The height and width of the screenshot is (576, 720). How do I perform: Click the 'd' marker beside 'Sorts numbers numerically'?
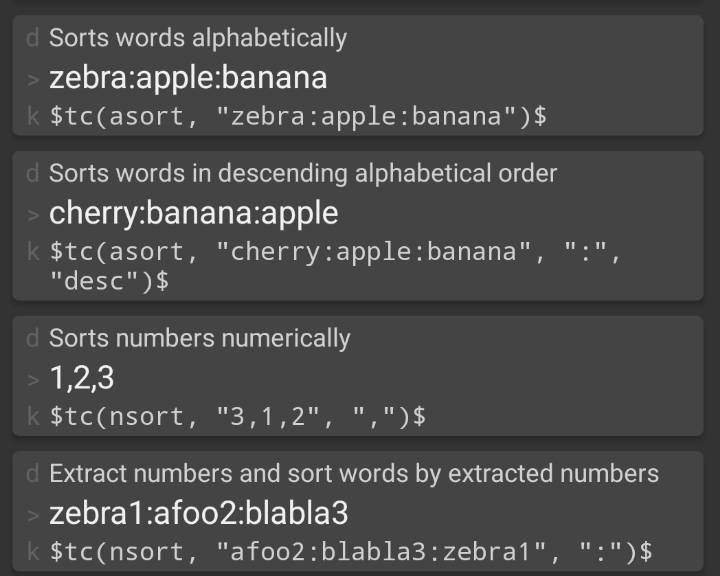32,339
